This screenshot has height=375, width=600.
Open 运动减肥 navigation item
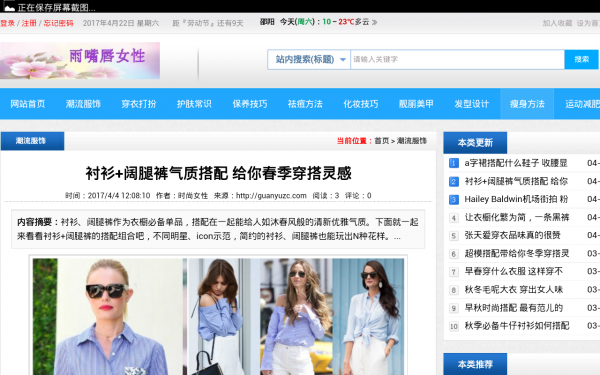tap(582, 104)
